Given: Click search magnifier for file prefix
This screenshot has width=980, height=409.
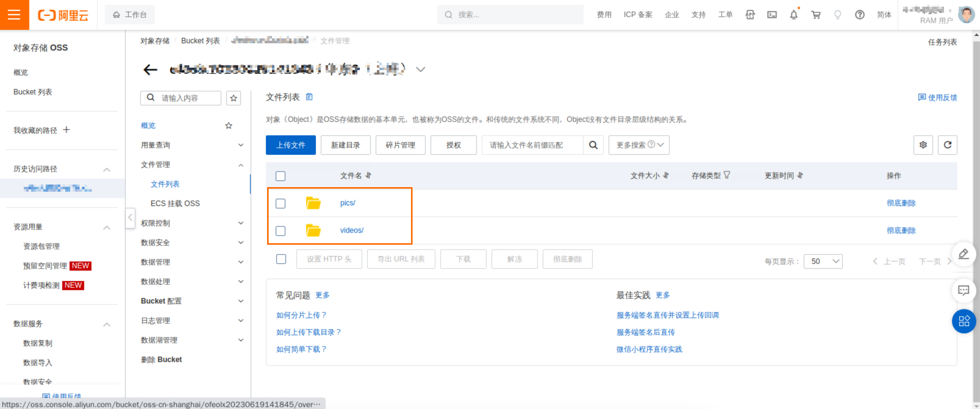Looking at the screenshot, I should pos(593,145).
